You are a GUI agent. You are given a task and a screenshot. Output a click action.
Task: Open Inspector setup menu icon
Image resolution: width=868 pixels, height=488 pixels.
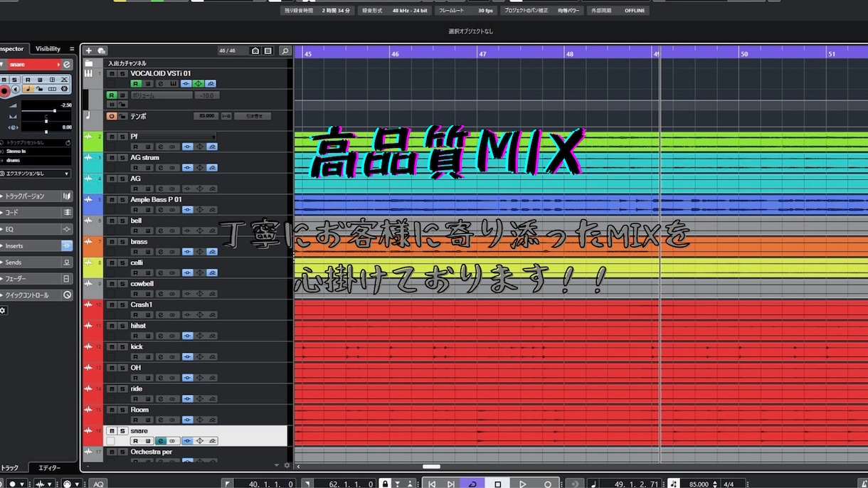click(72, 48)
